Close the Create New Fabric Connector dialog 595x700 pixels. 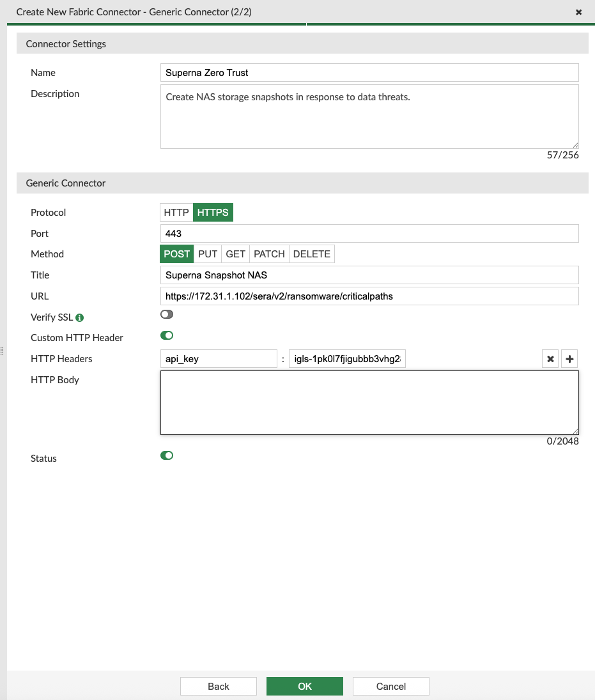pos(578,12)
